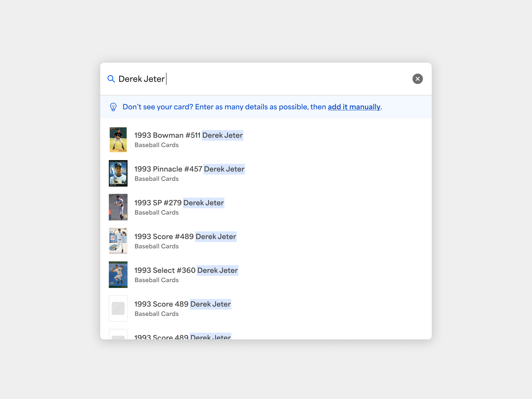Clear the search with the X button
Screen dimensions: 532x399
417,79
